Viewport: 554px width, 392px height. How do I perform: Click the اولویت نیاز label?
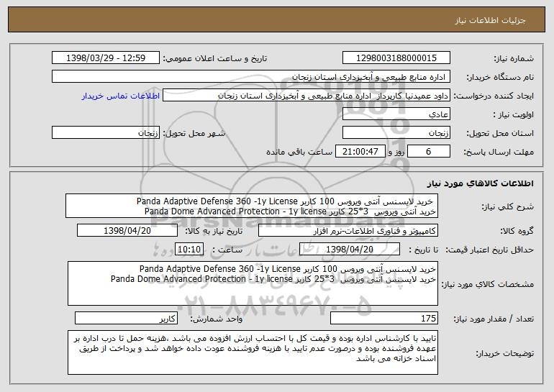[x=514, y=115]
